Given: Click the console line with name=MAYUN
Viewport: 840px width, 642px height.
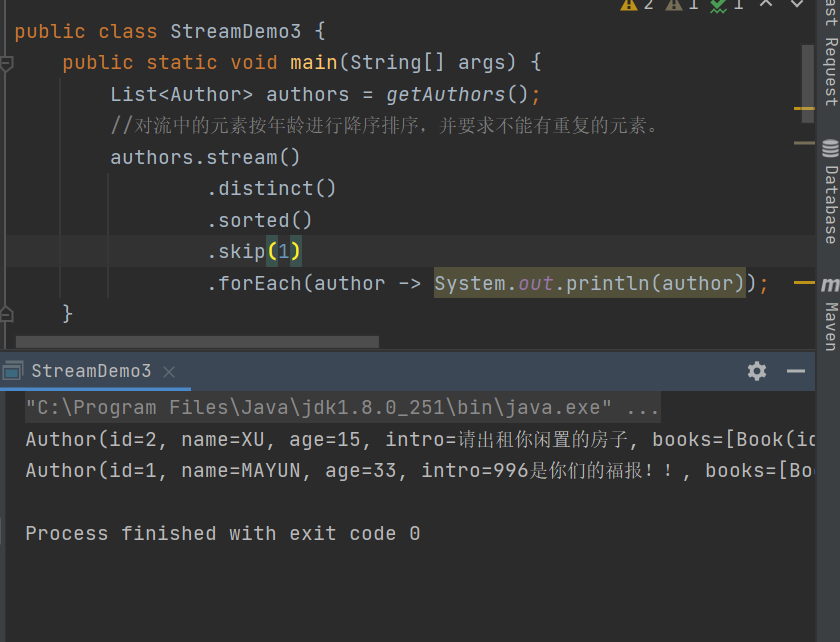Looking at the screenshot, I should [x=421, y=471].
